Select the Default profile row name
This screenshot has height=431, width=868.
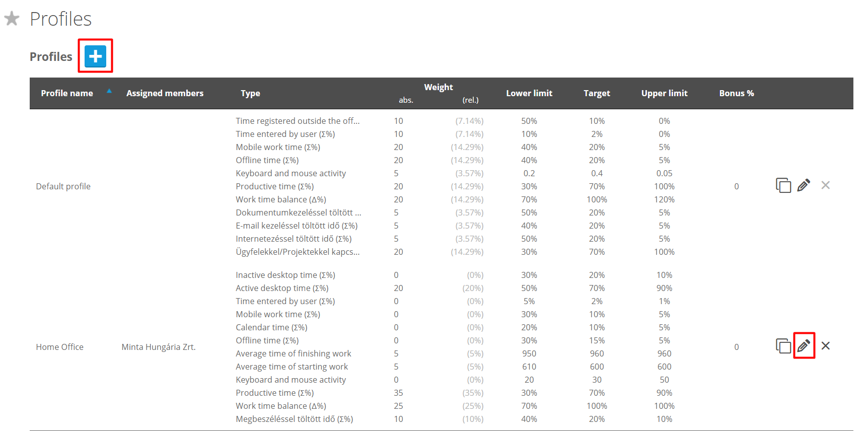point(63,186)
